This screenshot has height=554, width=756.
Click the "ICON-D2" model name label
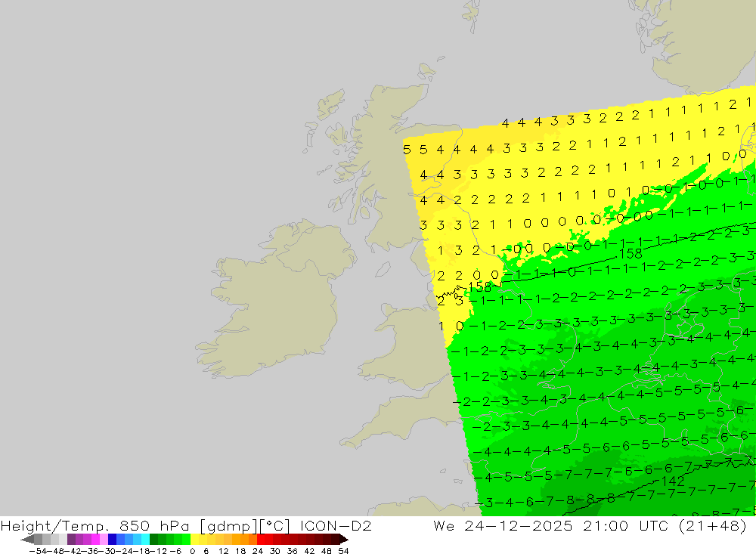(x=336, y=525)
